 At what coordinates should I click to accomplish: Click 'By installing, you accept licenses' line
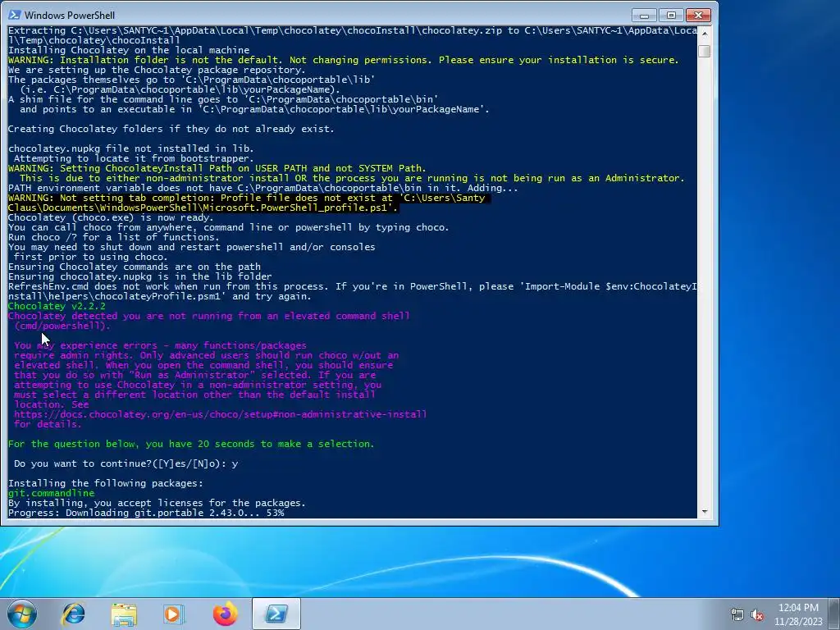pos(157,503)
